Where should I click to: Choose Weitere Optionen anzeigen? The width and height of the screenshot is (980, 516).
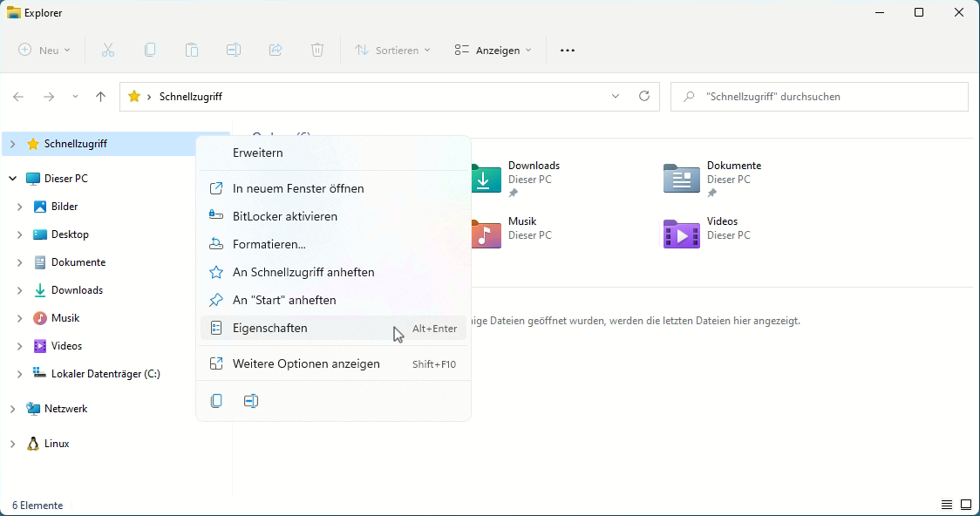tap(333, 364)
